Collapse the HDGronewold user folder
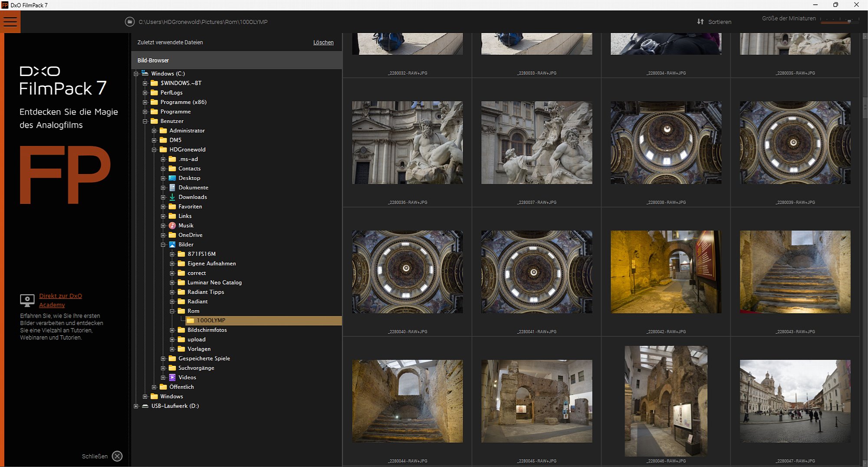868x467 pixels. pyautogui.click(x=154, y=150)
